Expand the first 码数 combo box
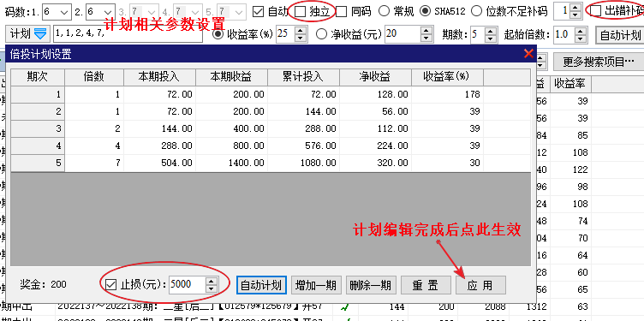 pos(64,11)
